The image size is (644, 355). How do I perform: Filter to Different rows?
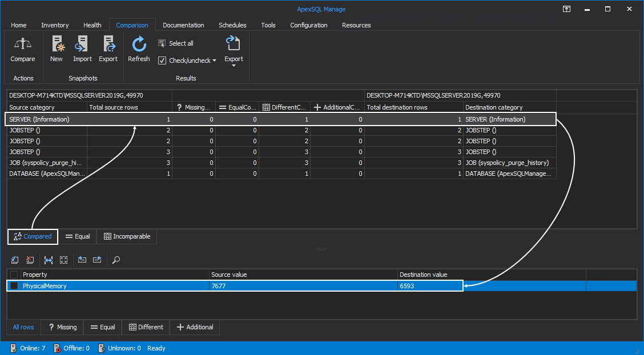click(x=146, y=327)
